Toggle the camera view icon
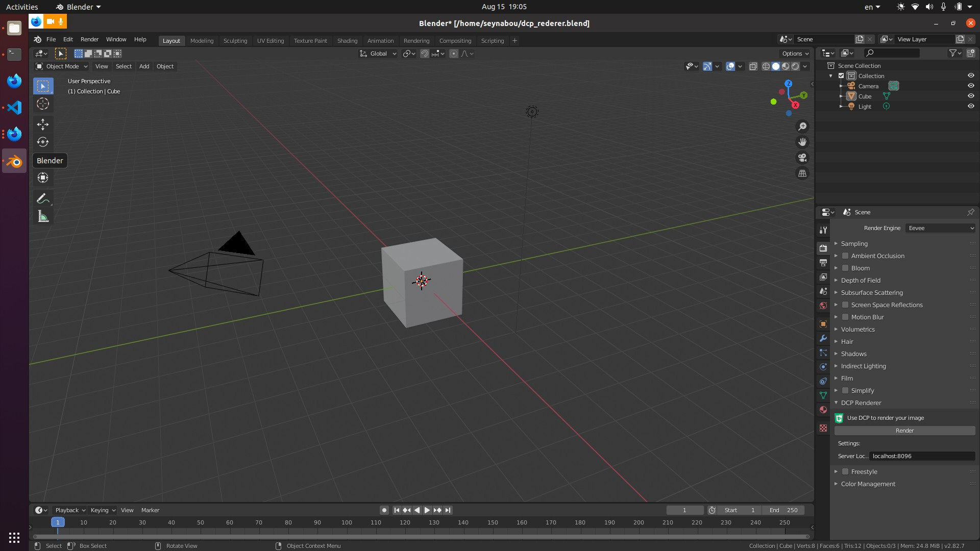Viewport: 980px width, 551px height. pos(802,158)
